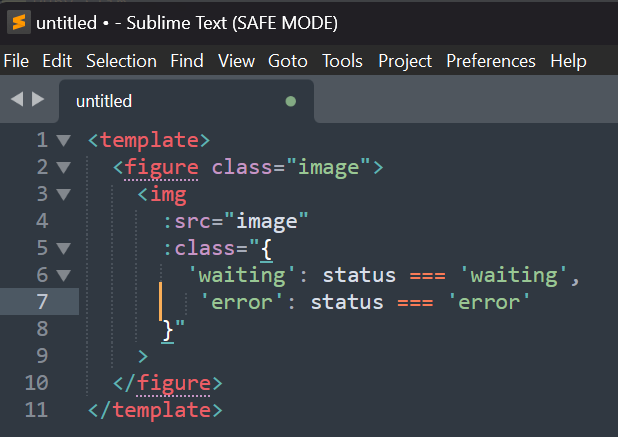The width and height of the screenshot is (618, 437).
Task: Click the closing figure tag on line 10
Action: click(x=168, y=383)
